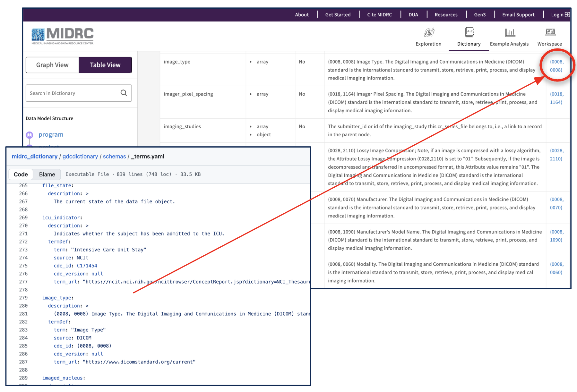Viewport: 577px width, 392px height.
Task: Open the Example Analysis chart icon
Action: [x=510, y=32]
